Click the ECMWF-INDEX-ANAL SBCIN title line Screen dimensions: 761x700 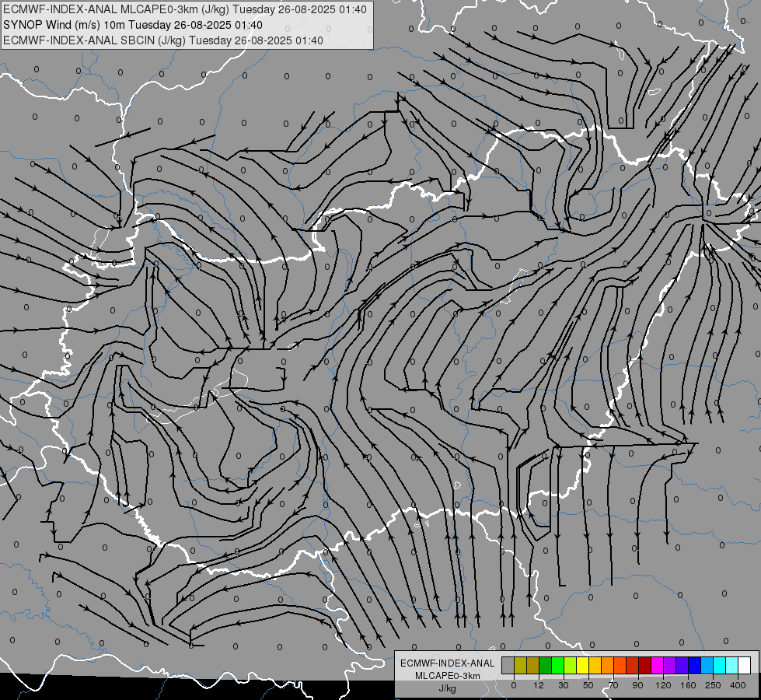click(x=163, y=40)
